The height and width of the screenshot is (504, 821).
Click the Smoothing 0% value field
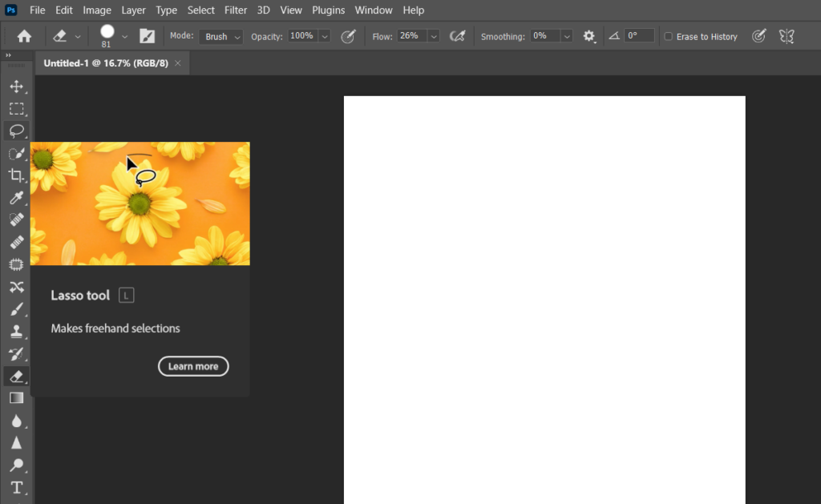click(545, 35)
